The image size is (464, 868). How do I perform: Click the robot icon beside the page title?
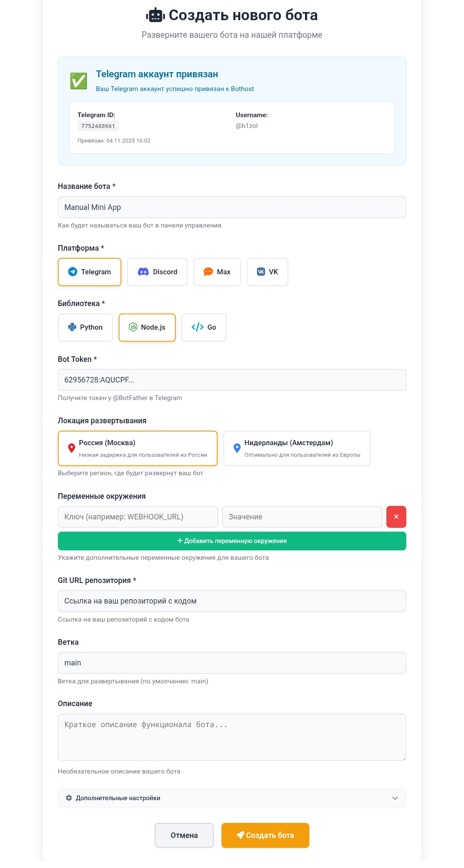tap(155, 15)
